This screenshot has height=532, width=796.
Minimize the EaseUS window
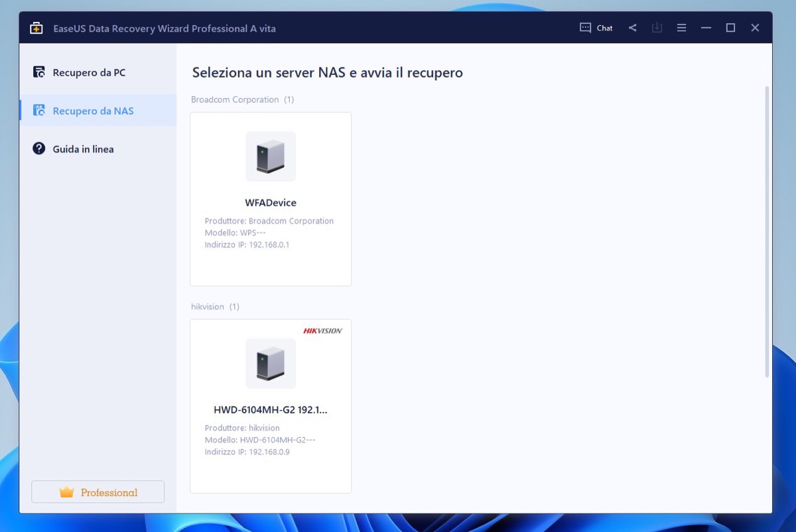[706, 28]
